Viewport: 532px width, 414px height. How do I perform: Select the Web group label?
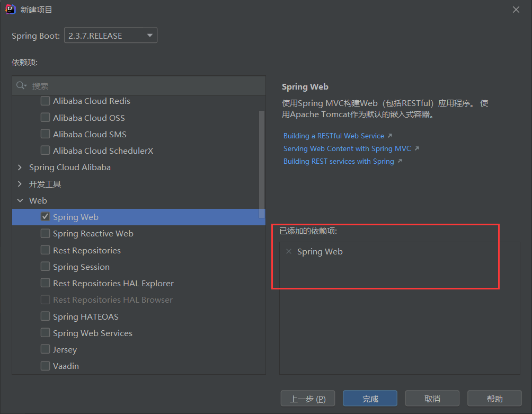(x=38, y=200)
